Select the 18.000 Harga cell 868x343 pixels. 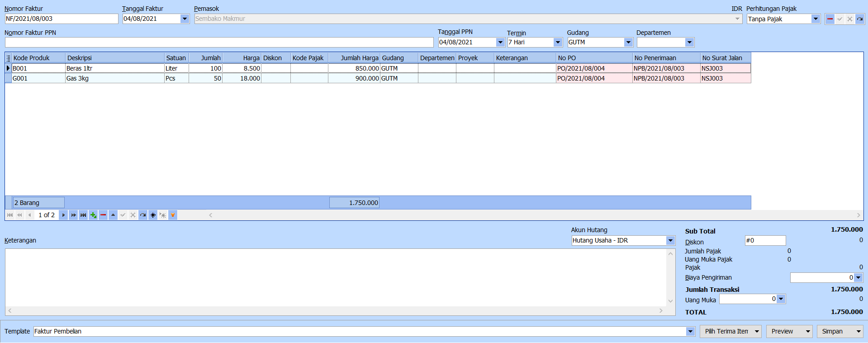pyautogui.click(x=242, y=78)
